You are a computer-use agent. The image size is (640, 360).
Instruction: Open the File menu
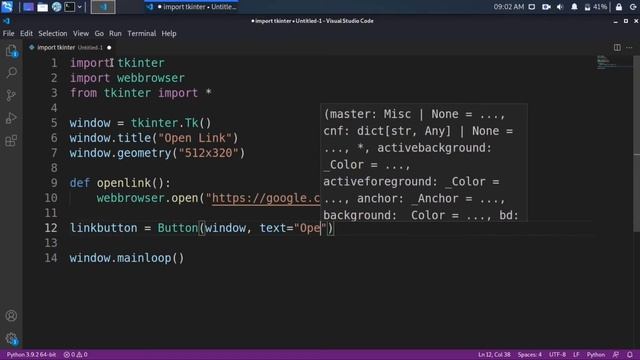9,33
